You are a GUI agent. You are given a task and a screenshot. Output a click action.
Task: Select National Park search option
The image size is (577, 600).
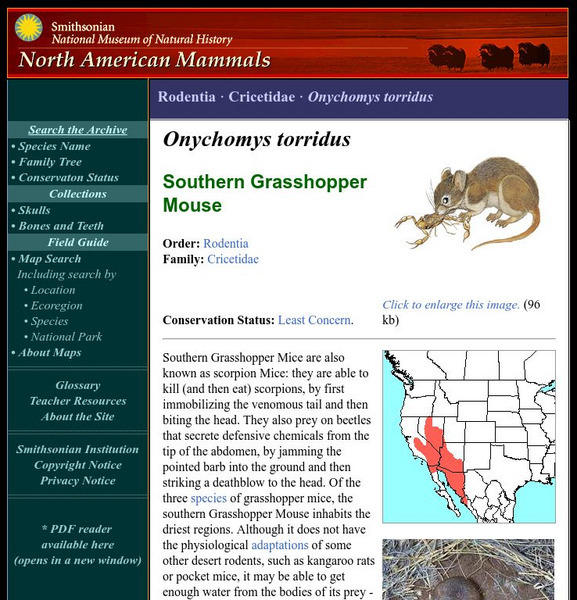coord(66,337)
